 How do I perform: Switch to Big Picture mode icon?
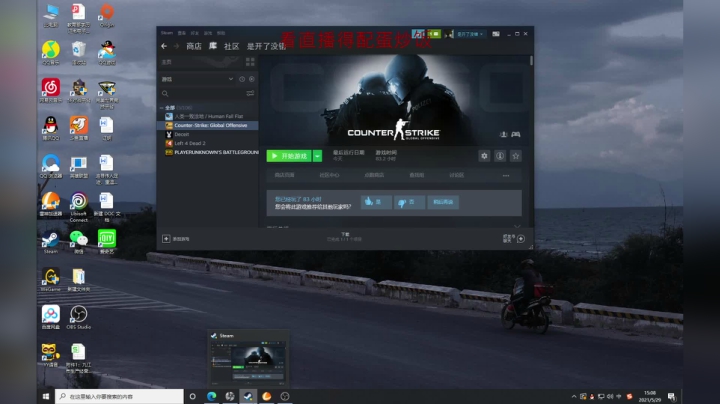click(x=496, y=34)
